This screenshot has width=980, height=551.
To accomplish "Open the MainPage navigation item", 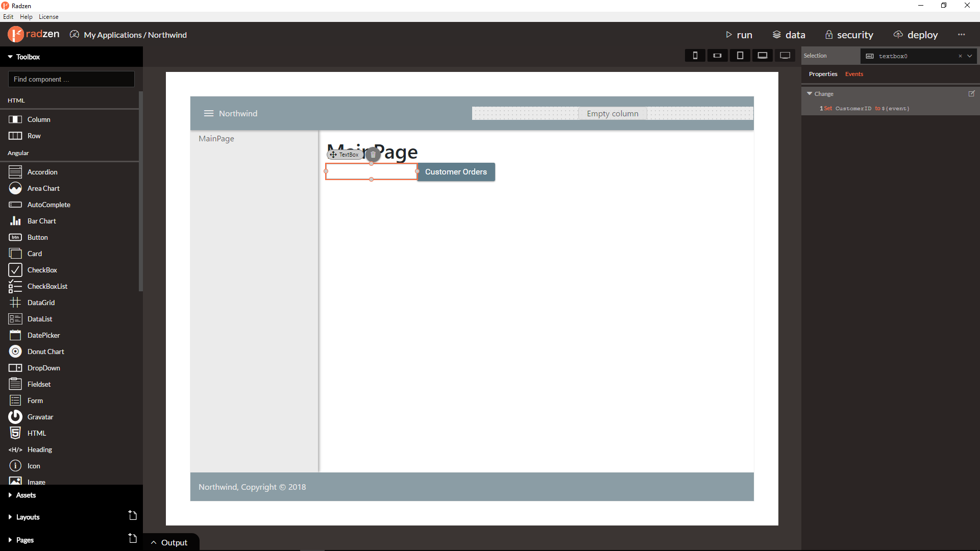I will 216,138.
